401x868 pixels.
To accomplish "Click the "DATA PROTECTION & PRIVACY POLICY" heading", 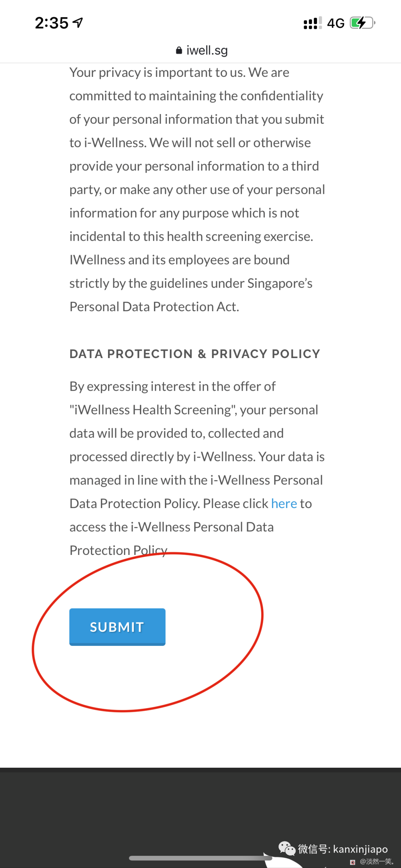I will [195, 354].
